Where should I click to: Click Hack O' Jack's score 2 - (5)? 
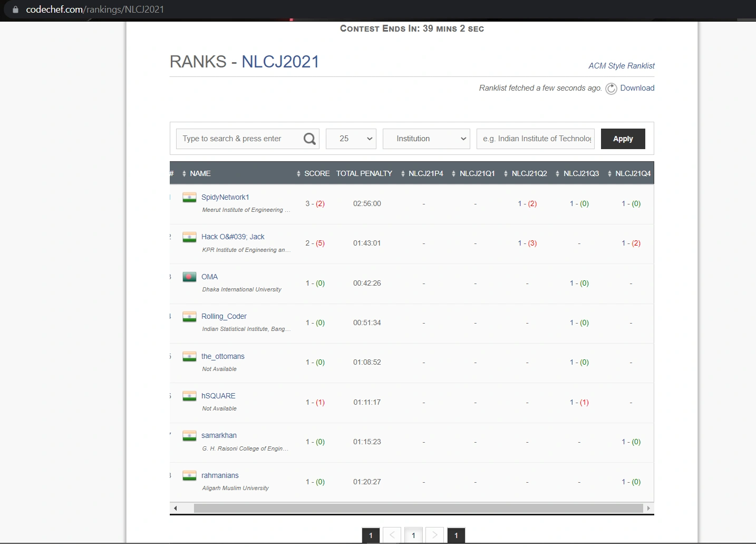[x=315, y=243]
